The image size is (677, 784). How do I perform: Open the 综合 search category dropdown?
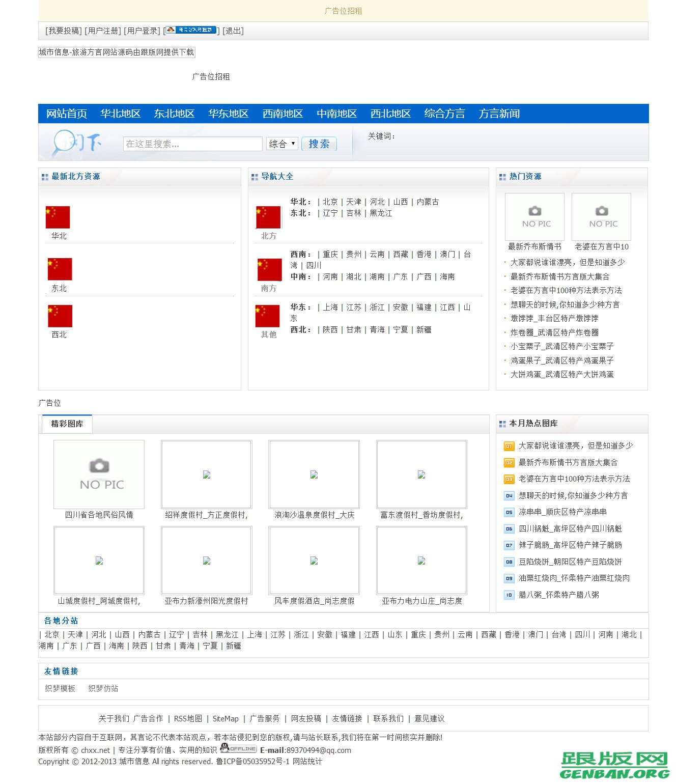pos(281,144)
